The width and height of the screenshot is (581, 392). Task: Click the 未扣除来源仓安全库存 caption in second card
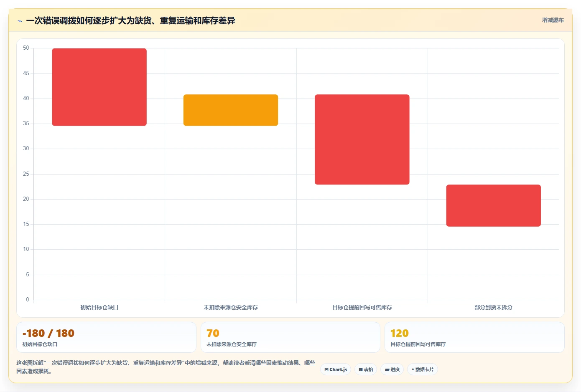(x=232, y=344)
